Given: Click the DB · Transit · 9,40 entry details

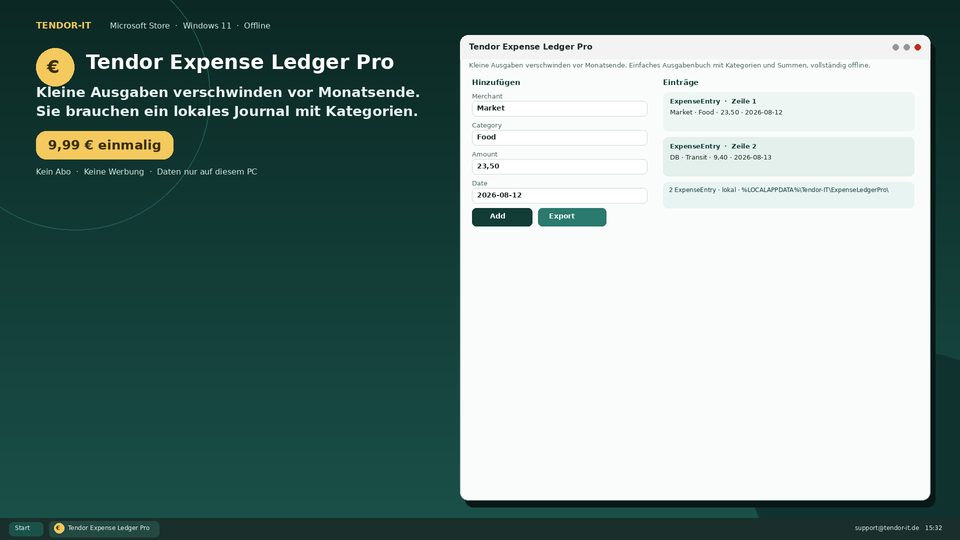Looking at the screenshot, I should [721, 157].
